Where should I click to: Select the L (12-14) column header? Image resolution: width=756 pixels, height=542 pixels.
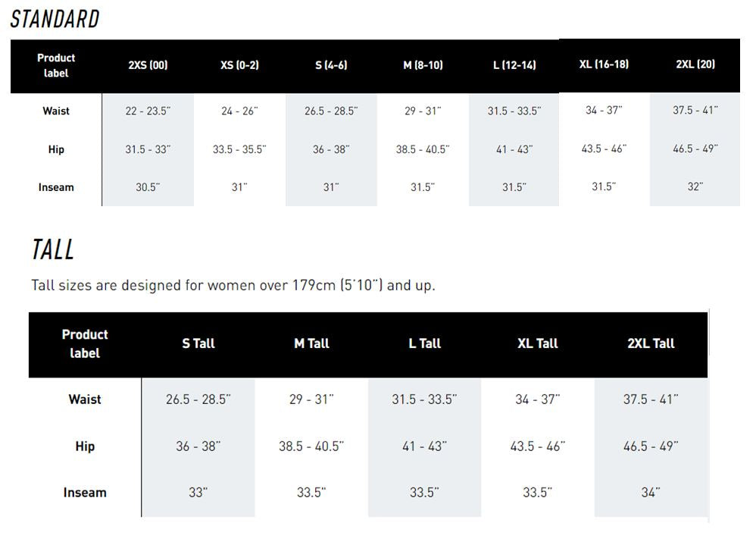[514, 65]
